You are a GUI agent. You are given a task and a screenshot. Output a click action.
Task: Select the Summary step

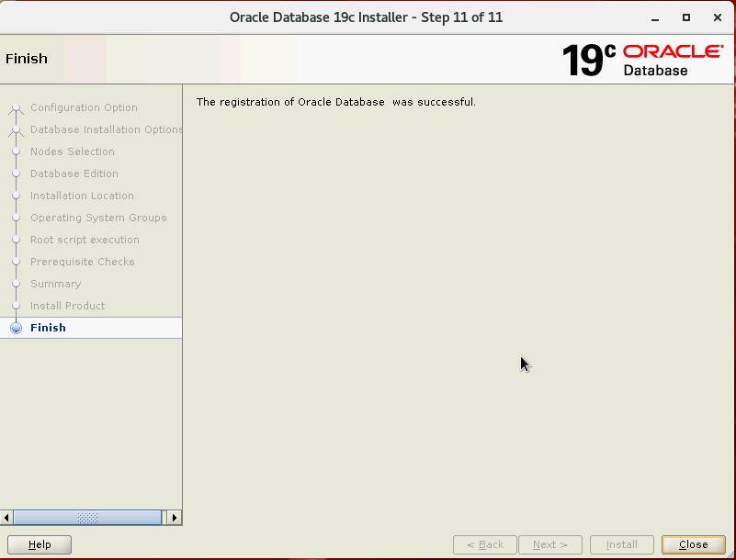click(x=55, y=284)
